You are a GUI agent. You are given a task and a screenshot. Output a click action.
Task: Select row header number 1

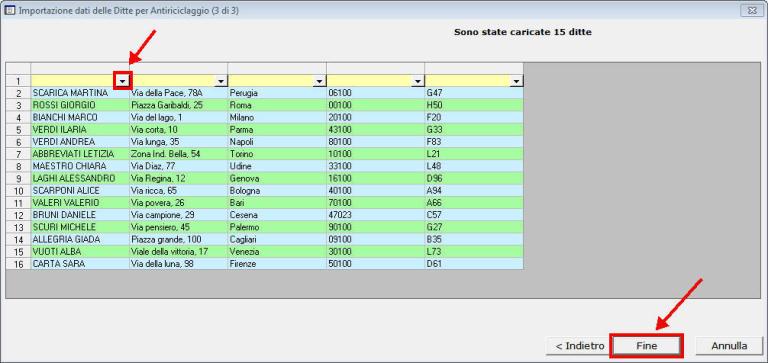click(x=18, y=81)
